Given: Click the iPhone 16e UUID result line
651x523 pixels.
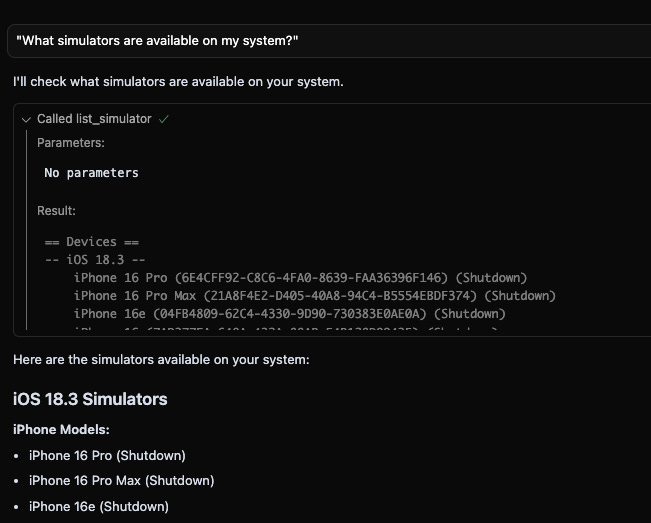Looking at the screenshot, I should point(289,313).
